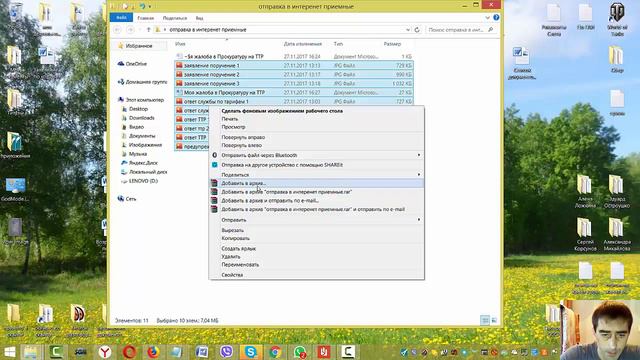Select file 'ответ службы по тарифам 1'
Viewport: 640px width, 360px height.
[x=293, y=102]
